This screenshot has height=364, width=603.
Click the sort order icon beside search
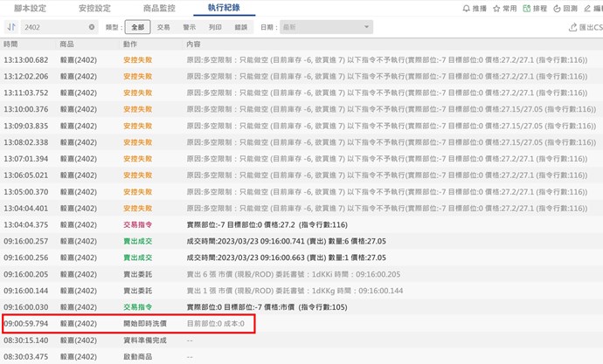(x=11, y=27)
